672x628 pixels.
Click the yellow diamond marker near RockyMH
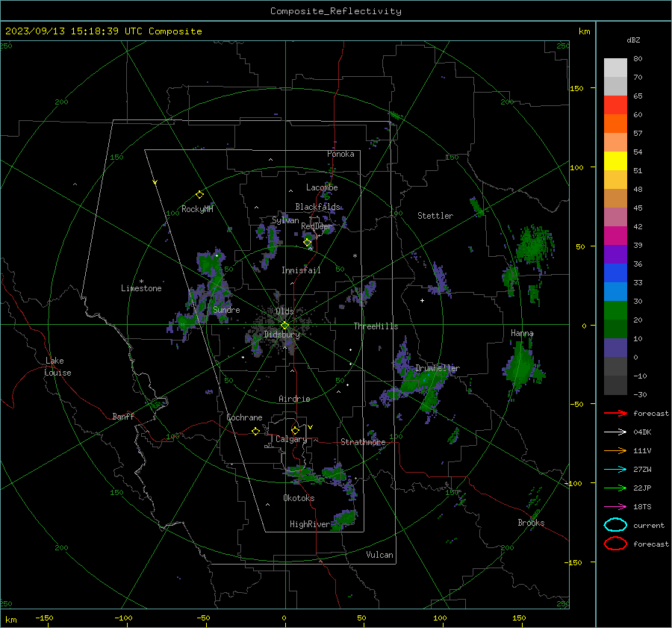point(199,195)
